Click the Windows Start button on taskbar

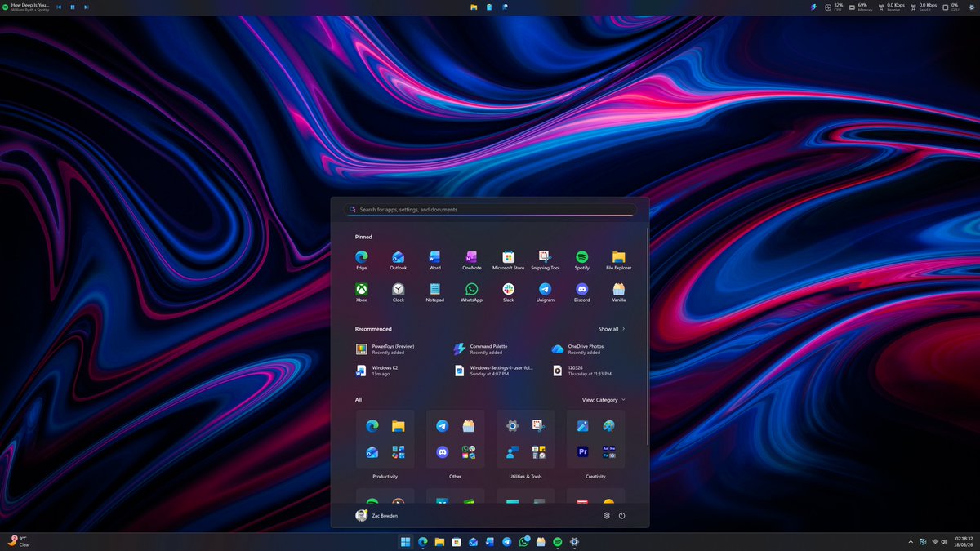pyautogui.click(x=405, y=542)
